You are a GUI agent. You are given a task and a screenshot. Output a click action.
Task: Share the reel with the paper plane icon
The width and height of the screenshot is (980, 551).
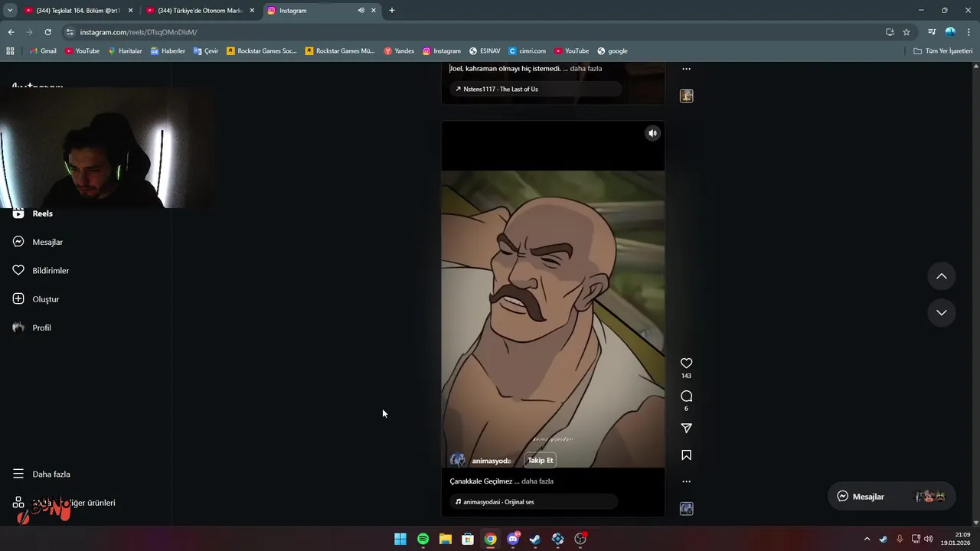(686, 429)
